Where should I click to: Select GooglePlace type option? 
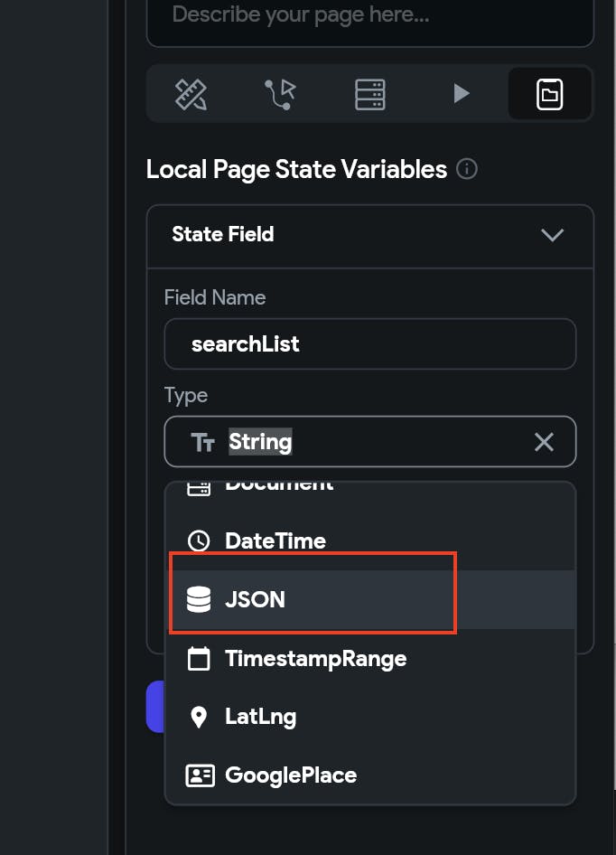click(x=290, y=775)
